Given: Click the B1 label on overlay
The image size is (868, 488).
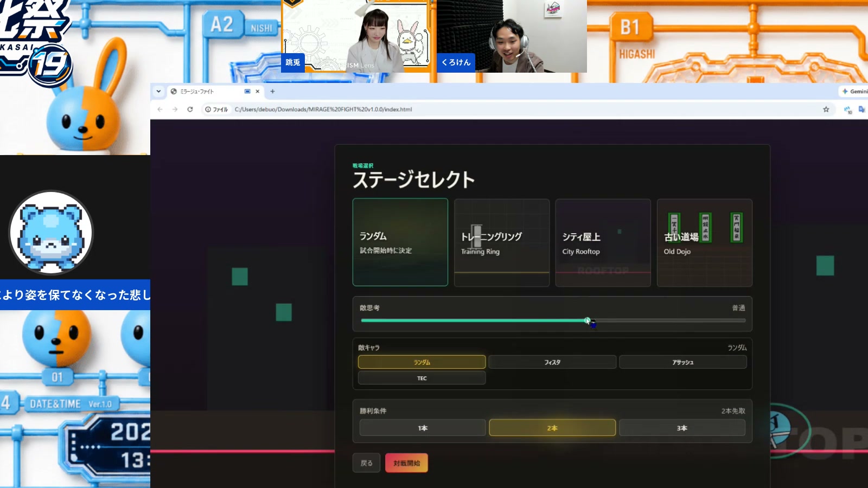Looking at the screenshot, I should [x=629, y=27].
